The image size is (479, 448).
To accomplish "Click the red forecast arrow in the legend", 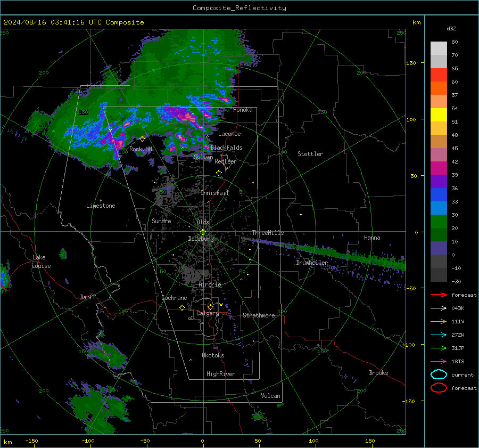I will 439,295.
